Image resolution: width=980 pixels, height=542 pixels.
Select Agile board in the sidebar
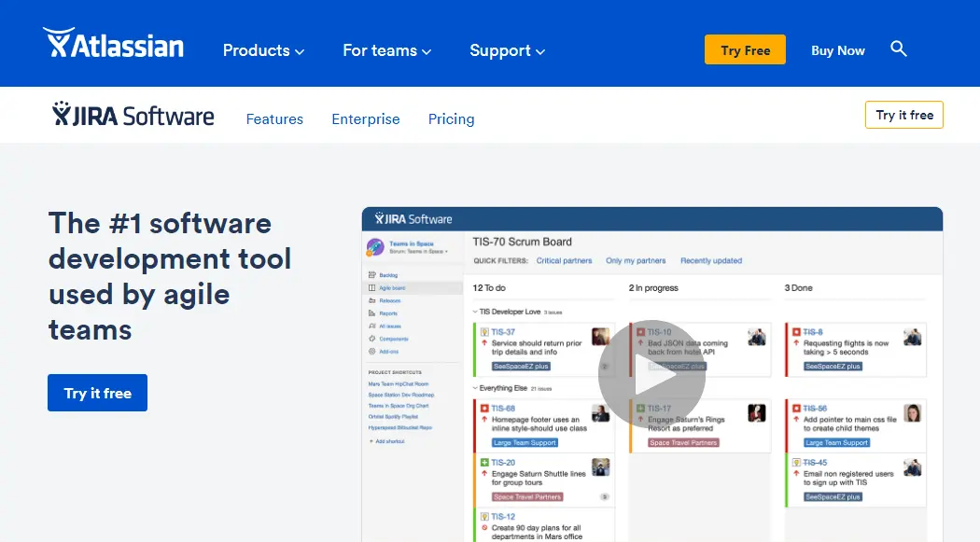pos(392,288)
